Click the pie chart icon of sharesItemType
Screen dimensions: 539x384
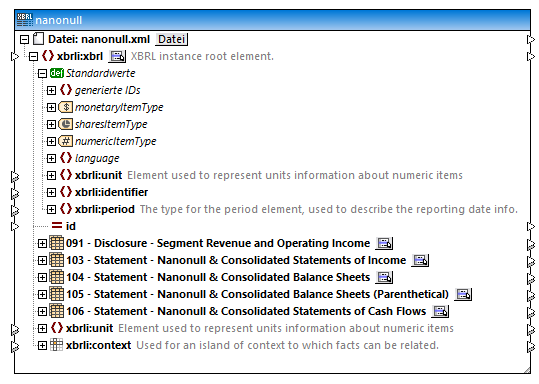click(x=65, y=124)
